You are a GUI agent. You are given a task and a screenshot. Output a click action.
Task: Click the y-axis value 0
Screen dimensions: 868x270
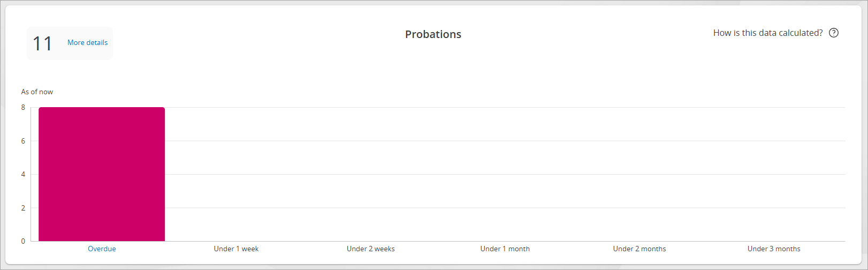[x=23, y=241]
